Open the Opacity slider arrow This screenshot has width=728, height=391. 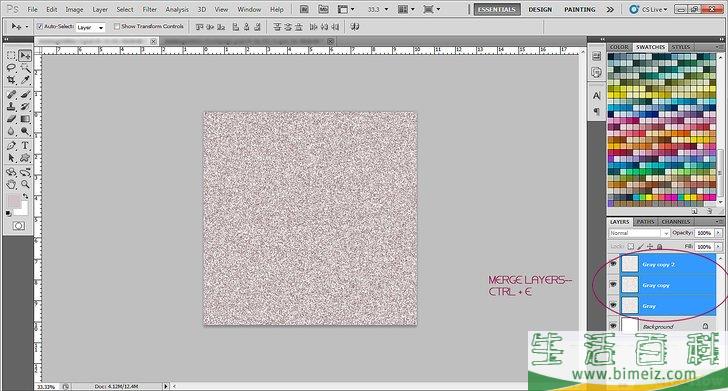click(718, 233)
